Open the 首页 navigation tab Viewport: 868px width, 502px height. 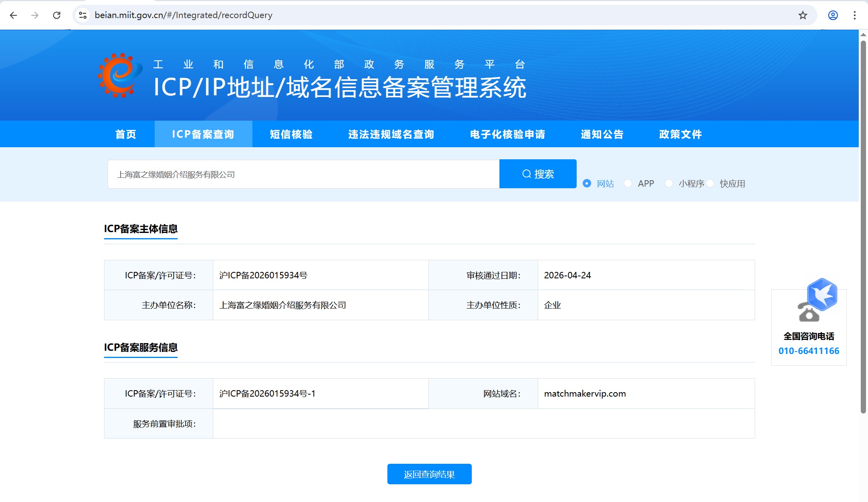click(126, 134)
